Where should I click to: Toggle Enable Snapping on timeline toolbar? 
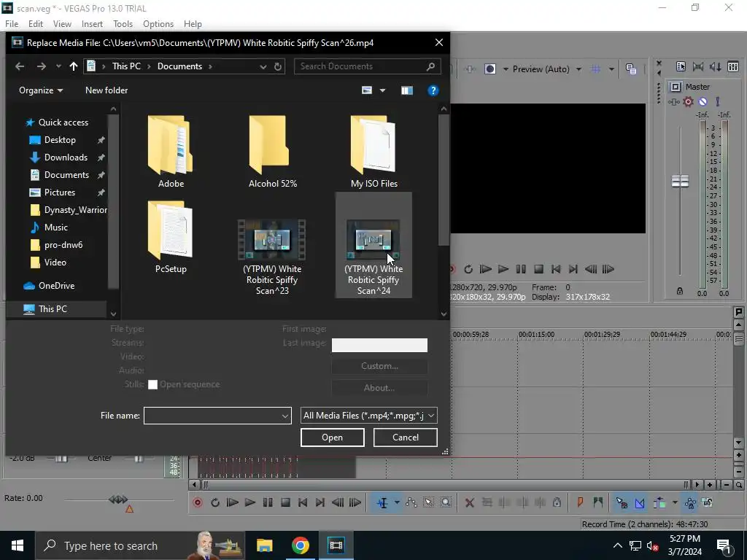tap(622, 502)
